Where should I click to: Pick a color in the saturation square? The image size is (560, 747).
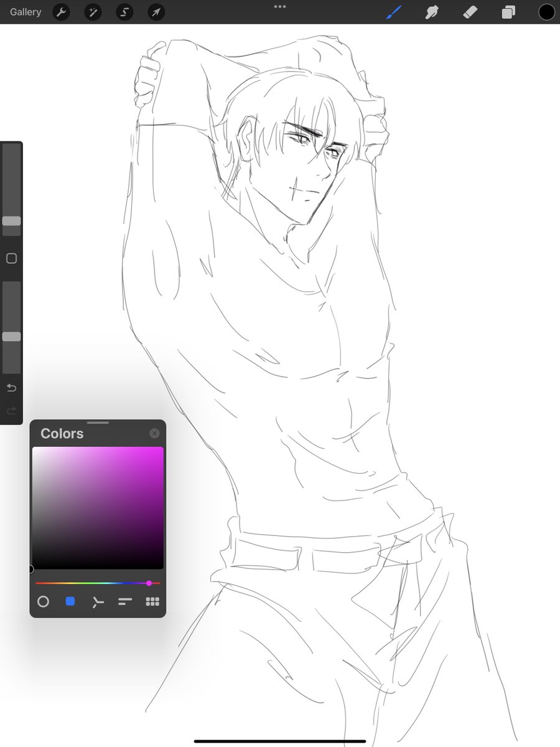click(x=98, y=507)
